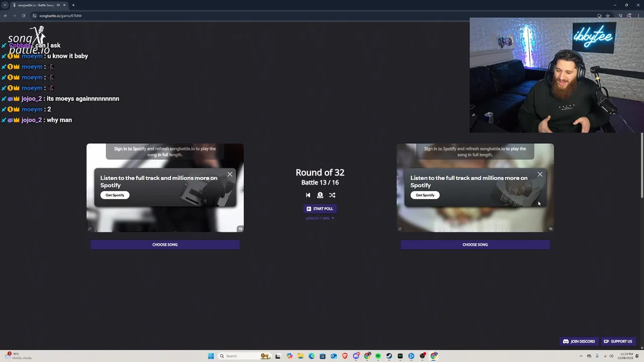Open volume settings from the tray

[612, 356]
